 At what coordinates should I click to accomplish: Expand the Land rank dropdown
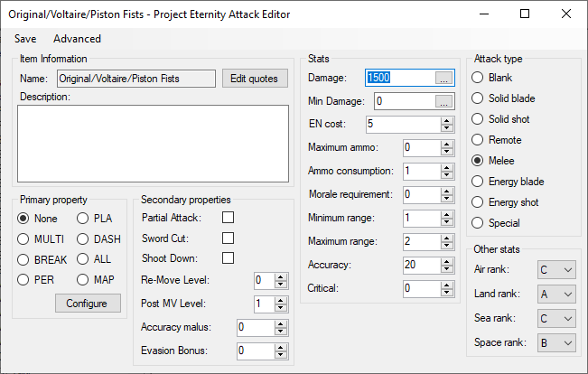556,295
